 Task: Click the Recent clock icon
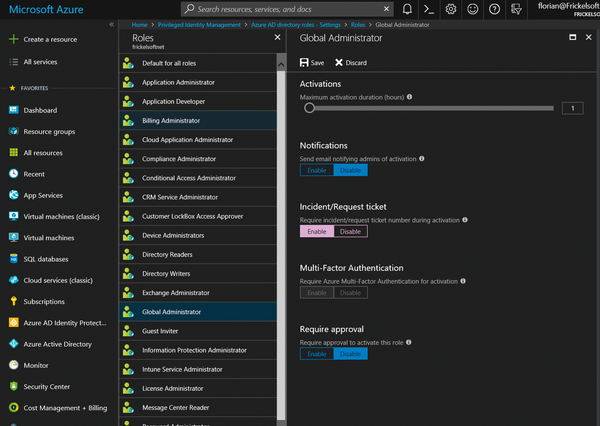(x=14, y=174)
